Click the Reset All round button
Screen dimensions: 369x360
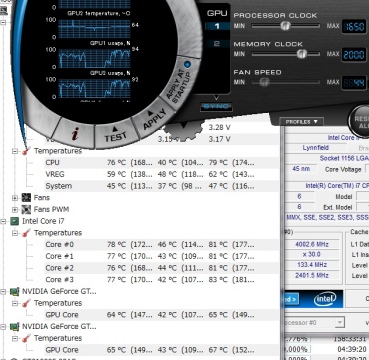pos(360,122)
